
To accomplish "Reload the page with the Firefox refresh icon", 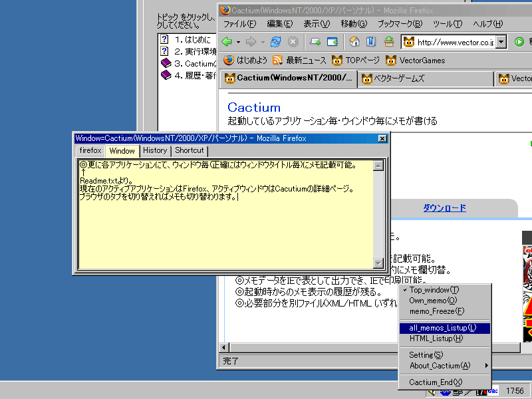I will pos(275,42).
